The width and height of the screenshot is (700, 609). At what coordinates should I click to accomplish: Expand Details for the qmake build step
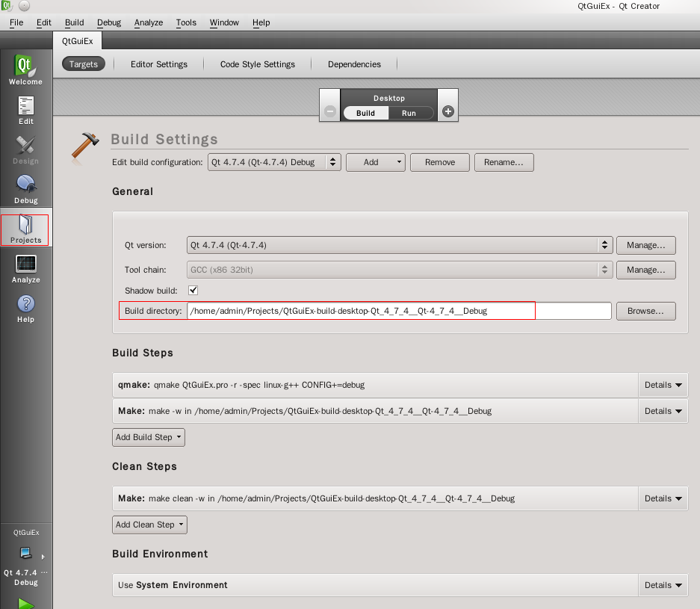point(663,386)
